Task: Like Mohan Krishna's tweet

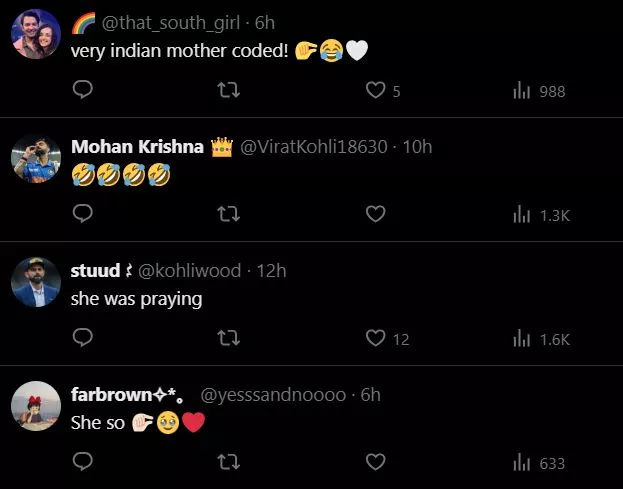Action: click(375, 214)
